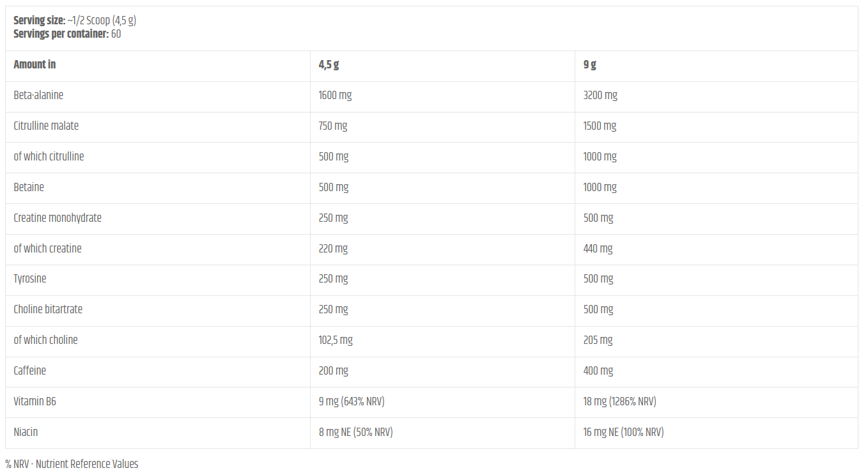Click the Serving size text
Image resolution: width=868 pixels, height=475 pixels.
click(x=75, y=20)
